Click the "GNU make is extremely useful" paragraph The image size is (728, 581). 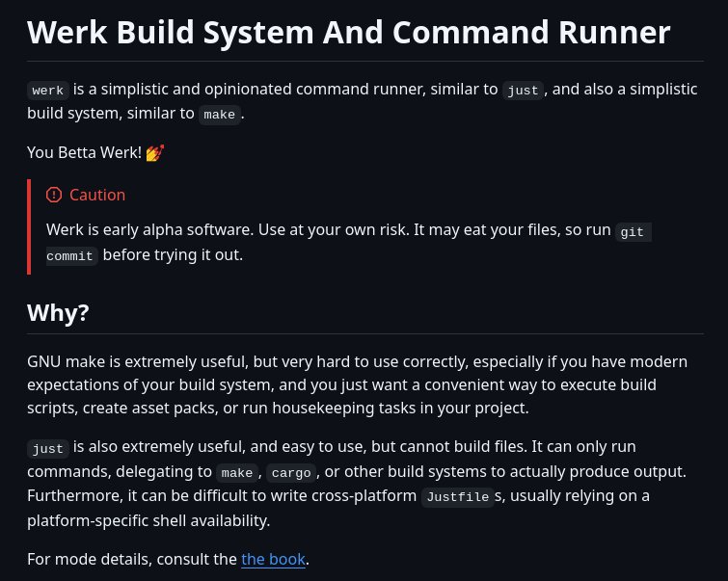tap(357, 384)
